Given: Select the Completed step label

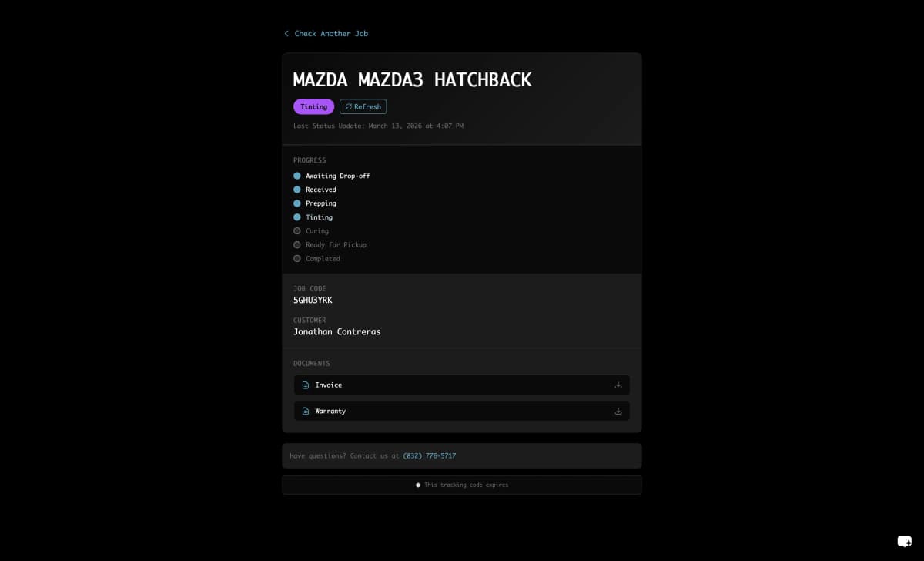Looking at the screenshot, I should 323,259.
